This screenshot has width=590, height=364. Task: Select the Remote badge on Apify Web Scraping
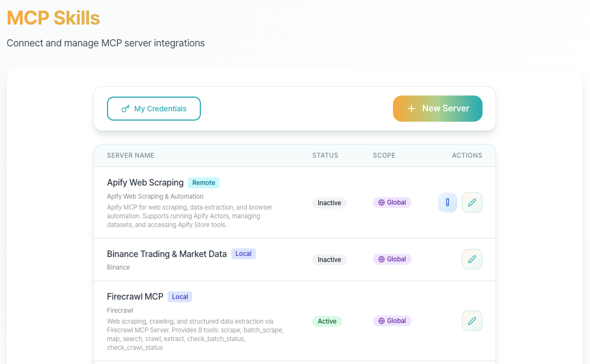204,183
